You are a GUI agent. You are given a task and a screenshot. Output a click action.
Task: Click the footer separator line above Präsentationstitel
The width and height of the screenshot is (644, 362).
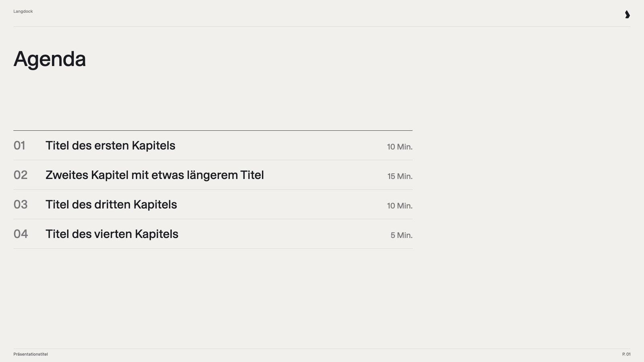pos(322,348)
